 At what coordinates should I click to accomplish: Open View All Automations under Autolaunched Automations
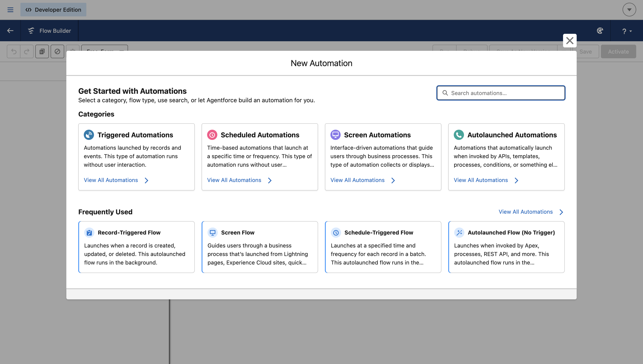(x=481, y=180)
